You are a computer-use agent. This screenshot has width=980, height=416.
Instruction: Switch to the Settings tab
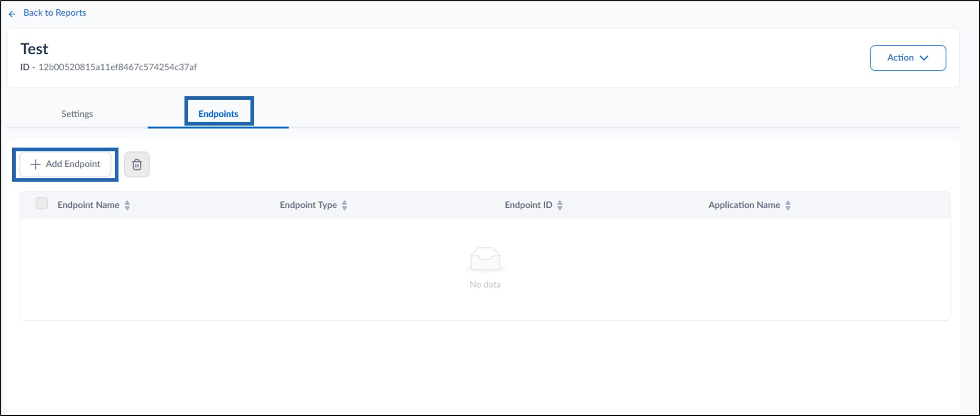click(77, 114)
